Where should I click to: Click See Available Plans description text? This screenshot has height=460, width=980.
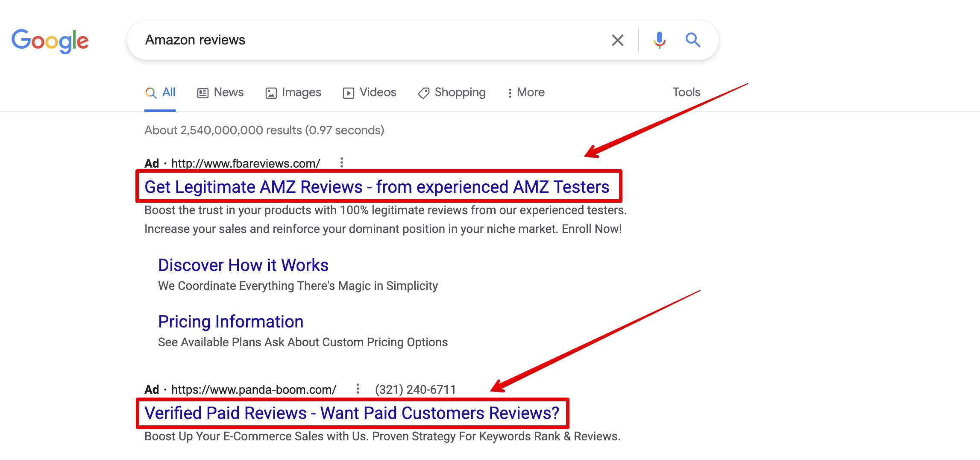[303, 342]
